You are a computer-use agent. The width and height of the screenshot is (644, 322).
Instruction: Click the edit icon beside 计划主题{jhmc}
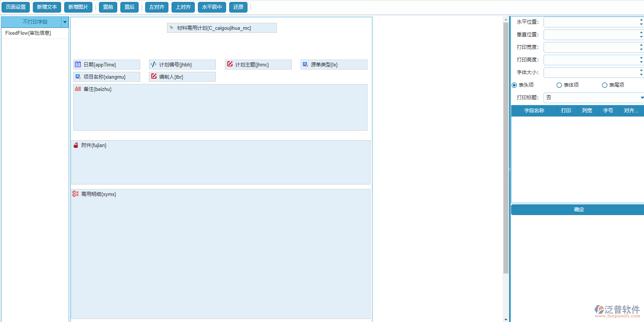230,64
